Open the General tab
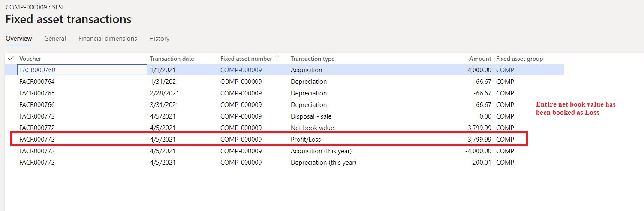 [55, 39]
